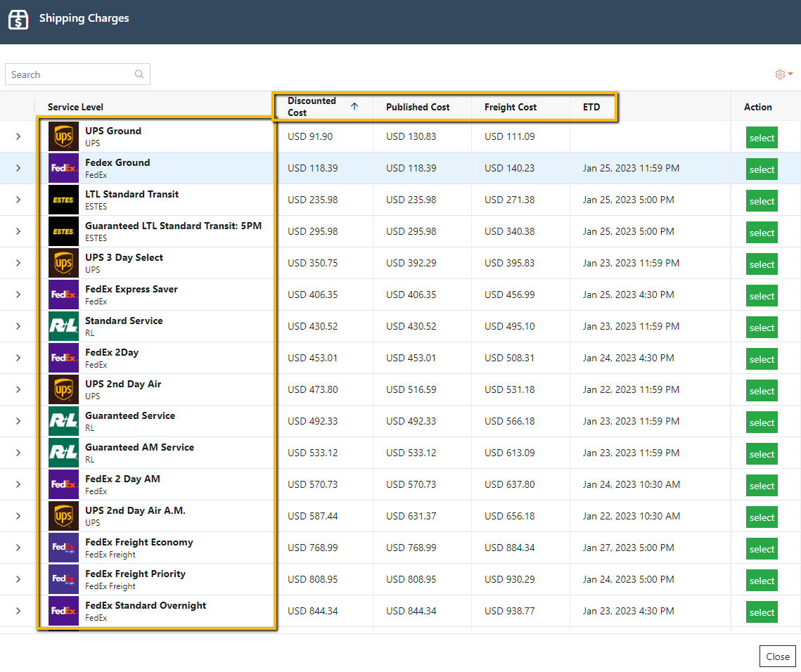
Task: Click UPS logo for UPS 2nd Day Air A.M.
Action: pyautogui.click(x=63, y=516)
